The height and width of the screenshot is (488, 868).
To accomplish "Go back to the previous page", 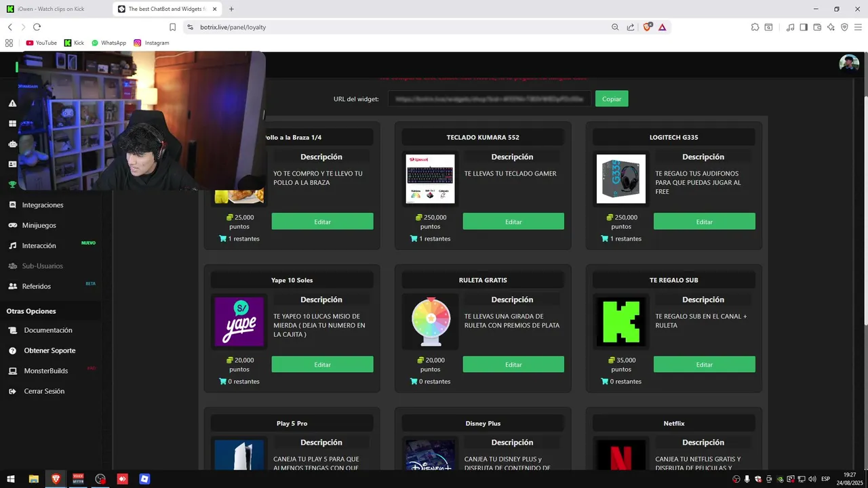I will pos(9,27).
